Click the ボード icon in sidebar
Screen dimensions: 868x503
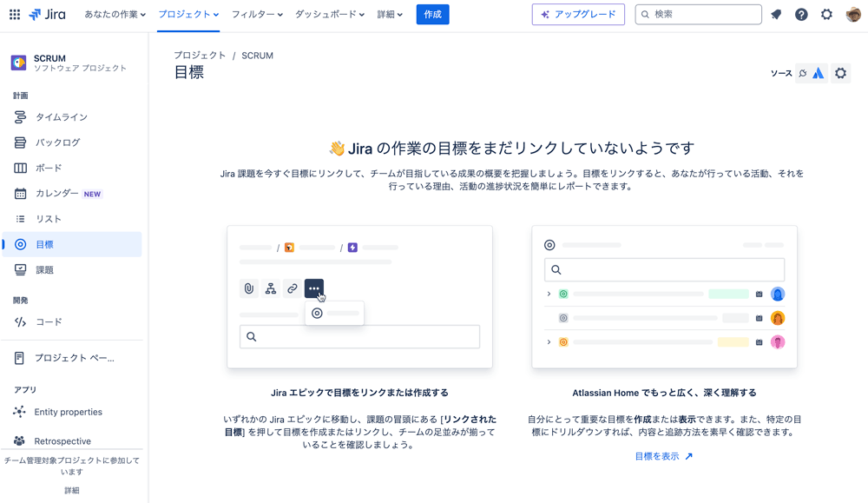pos(20,168)
